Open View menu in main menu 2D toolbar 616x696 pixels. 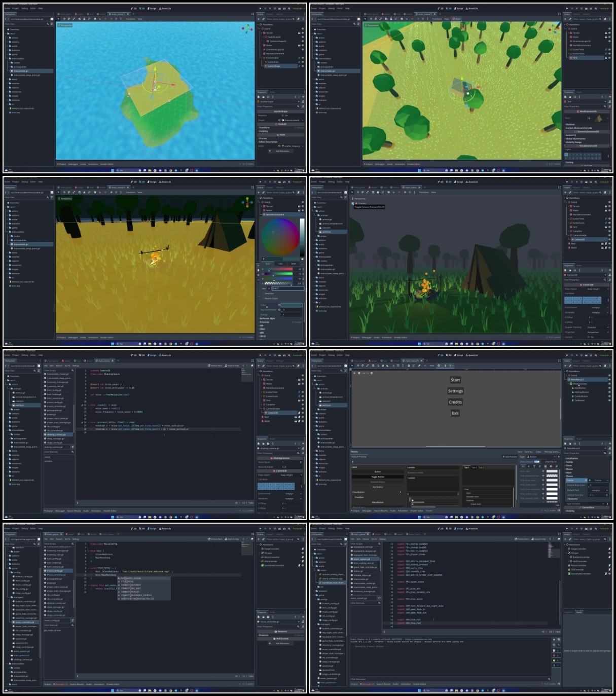click(x=432, y=365)
